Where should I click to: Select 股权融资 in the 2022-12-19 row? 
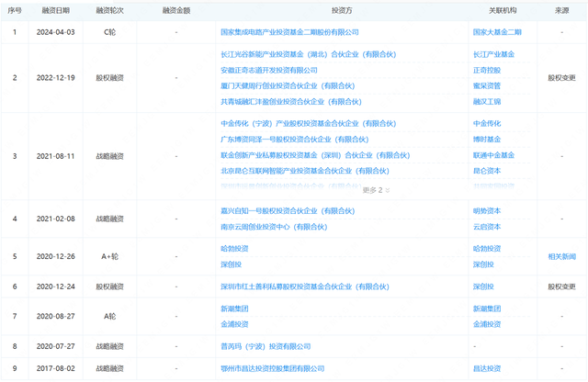tap(109, 78)
